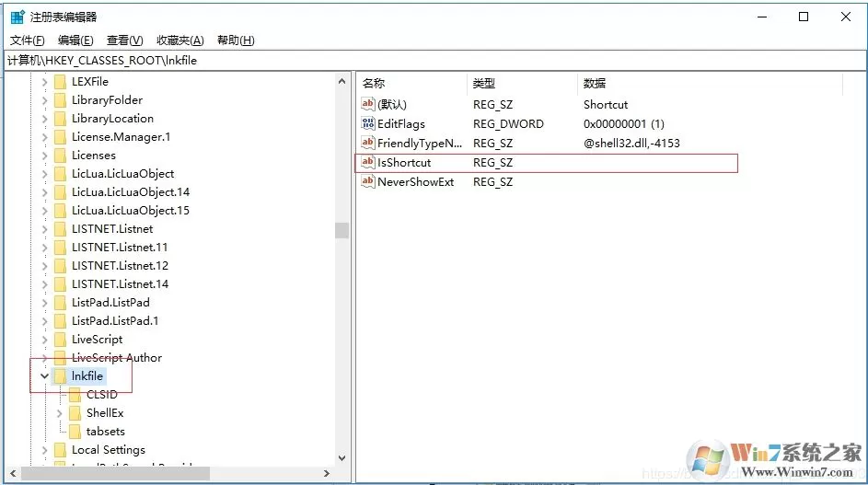Expand the LibraryFolder key
Viewport: 868px width, 485px height.
[45, 100]
